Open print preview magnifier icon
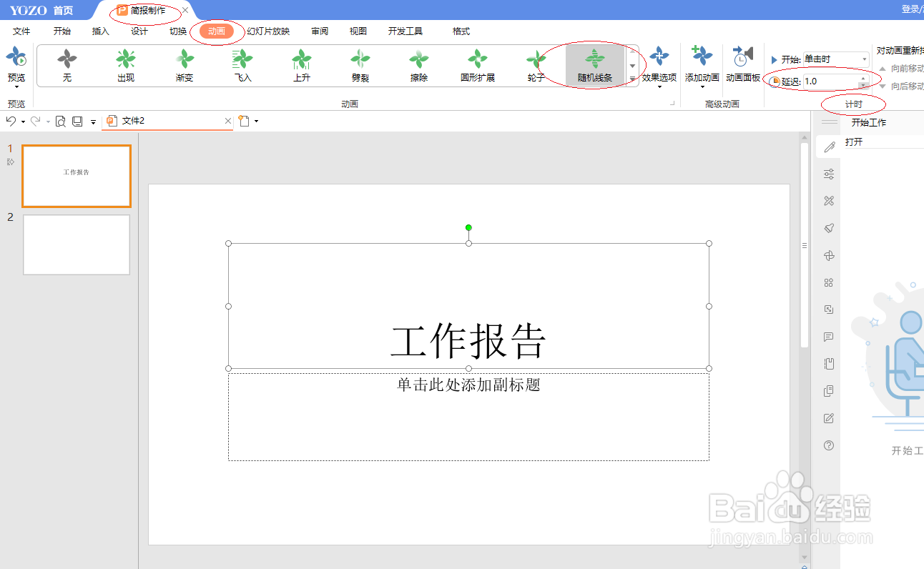Viewport: 924px width, 569px height. click(x=61, y=122)
